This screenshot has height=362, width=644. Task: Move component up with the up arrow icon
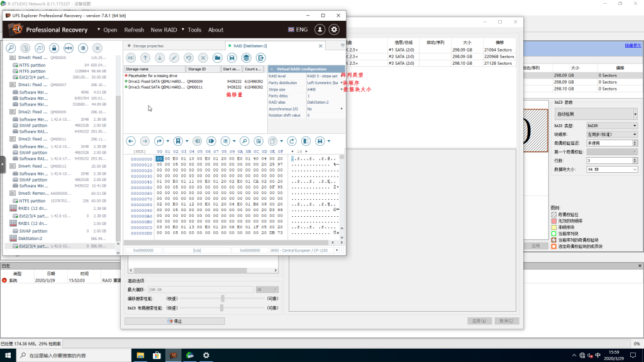(x=145, y=58)
